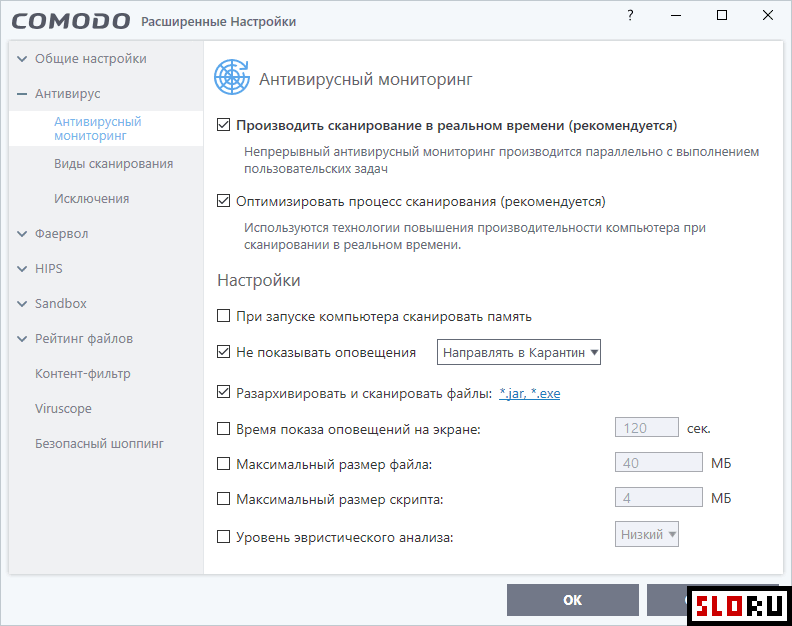Click the alert display time field (120)
This screenshot has width=792, height=626.
(647, 427)
